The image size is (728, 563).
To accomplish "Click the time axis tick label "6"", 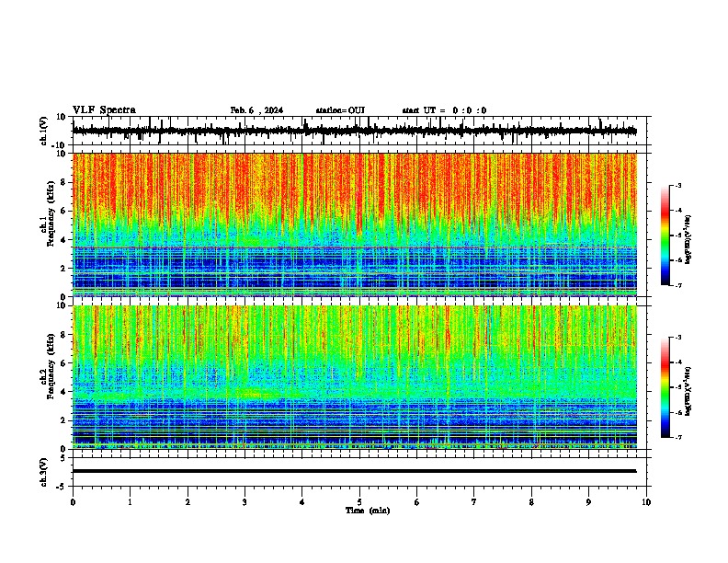I will [x=417, y=502].
